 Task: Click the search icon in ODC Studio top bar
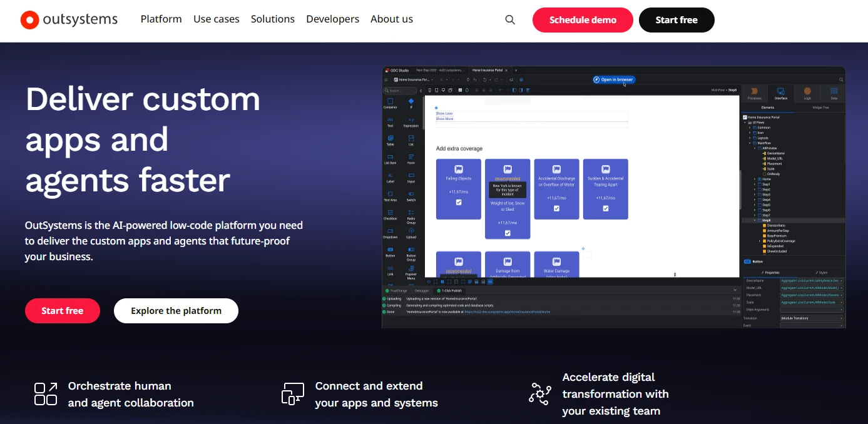pyautogui.click(x=841, y=79)
